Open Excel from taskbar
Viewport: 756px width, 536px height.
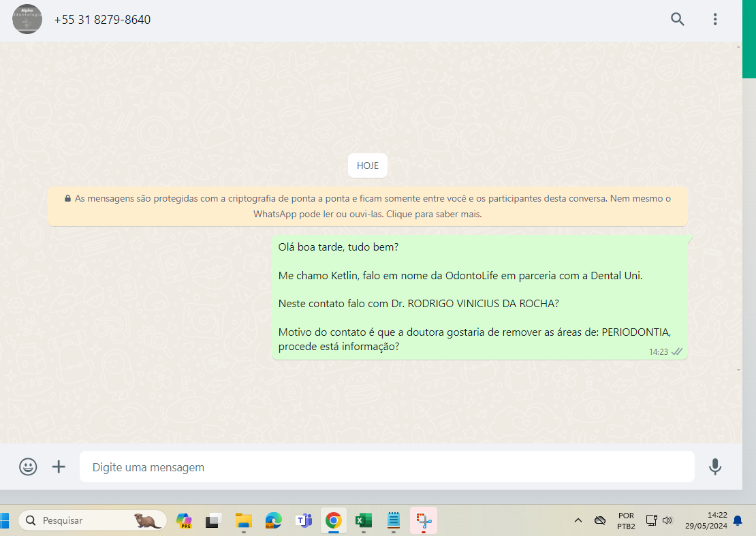click(x=364, y=520)
